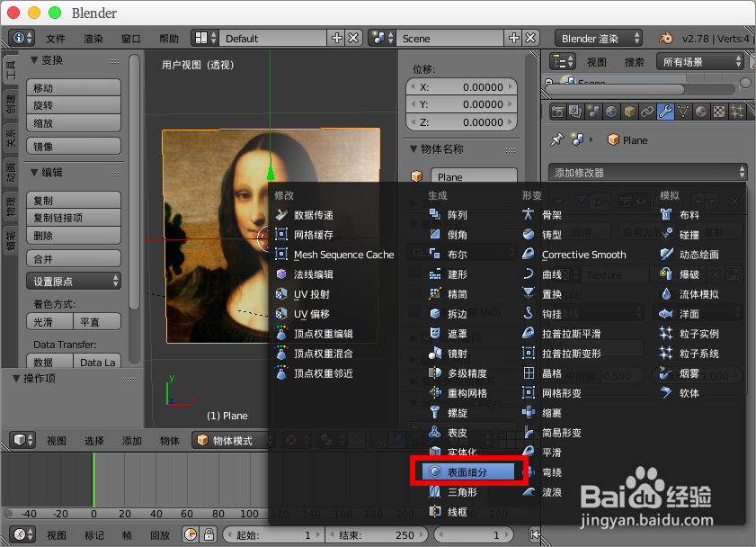Click the 3D view editor type cube icon
756x547 pixels.
pyautogui.click(x=22, y=440)
